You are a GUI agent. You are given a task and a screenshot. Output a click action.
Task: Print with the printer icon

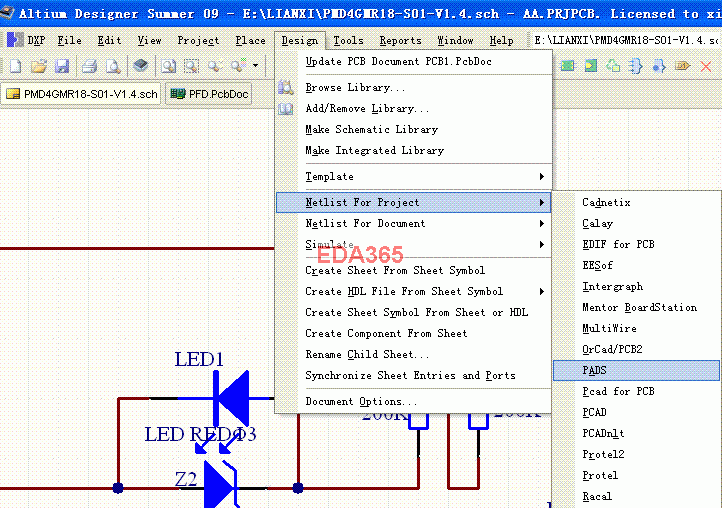(x=89, y=66)
